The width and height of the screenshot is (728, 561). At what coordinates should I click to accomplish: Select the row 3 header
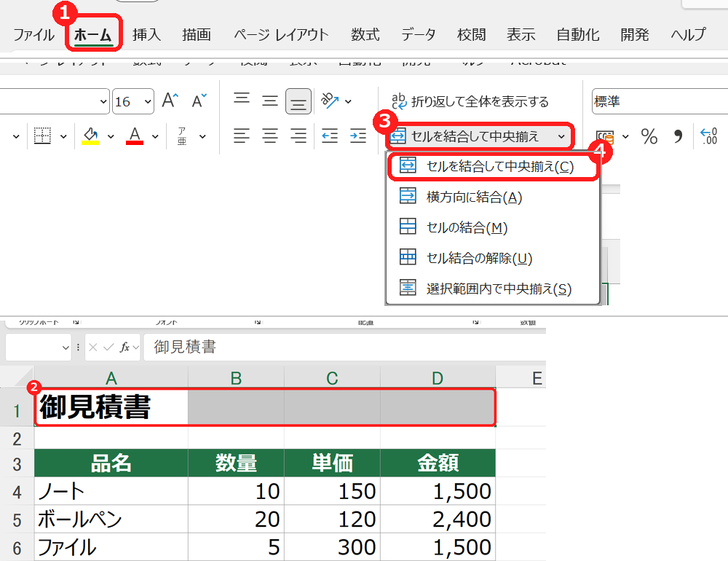(x=17, y=464)
